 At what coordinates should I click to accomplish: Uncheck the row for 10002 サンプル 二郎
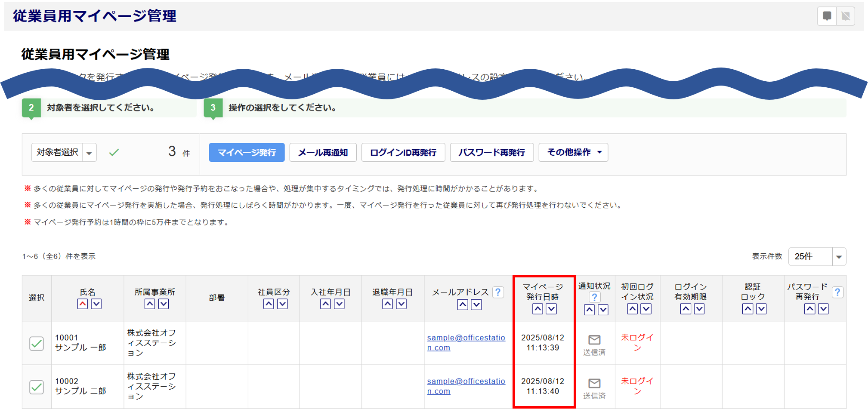pos(37,387)
